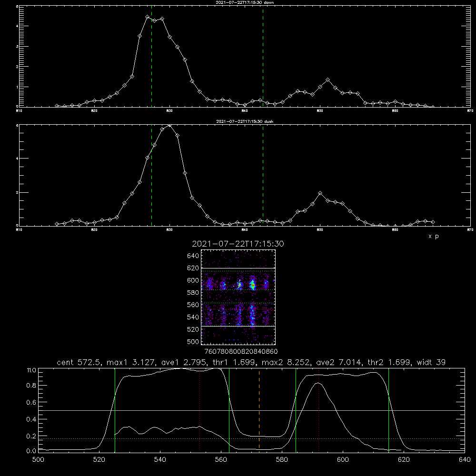This screenshot has width=476, height=476.
Task: Click the 500 label on the bottom plot x-axis
Action: 38,460
